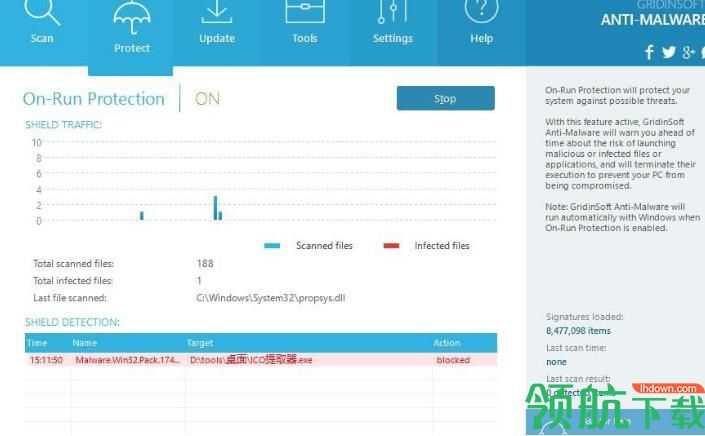This screenshot has height=436, width=705.
Task: Switch to the Help tab label
Action: 482,39
